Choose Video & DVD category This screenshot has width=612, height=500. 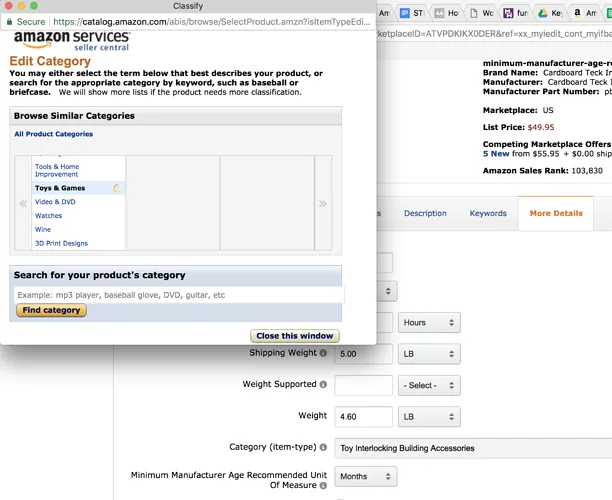[55, 202]
